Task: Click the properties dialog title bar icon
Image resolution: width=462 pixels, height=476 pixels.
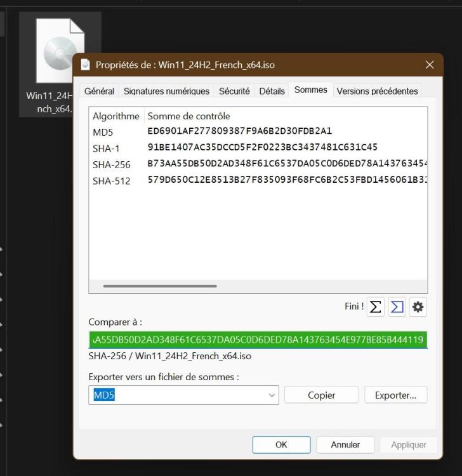Action: (x=86, y=65)
